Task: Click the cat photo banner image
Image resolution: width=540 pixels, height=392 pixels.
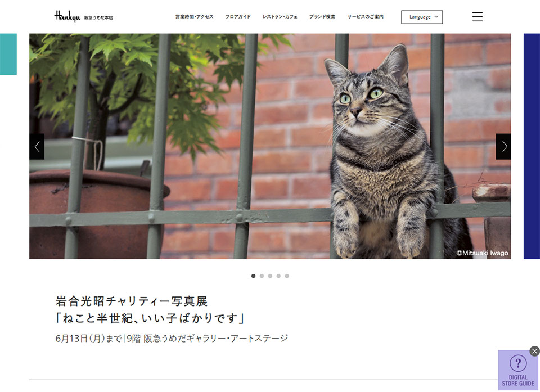Action: pos(270,146)
